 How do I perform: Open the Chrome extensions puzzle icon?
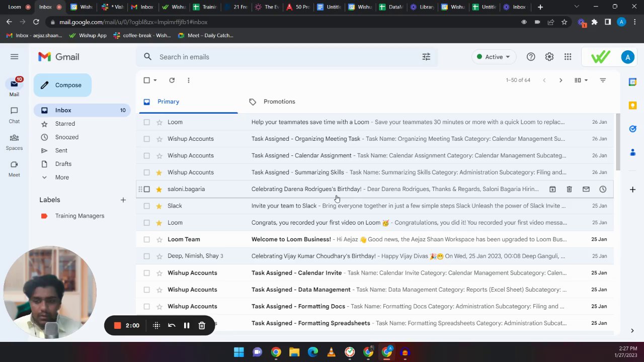coord(594,22)
